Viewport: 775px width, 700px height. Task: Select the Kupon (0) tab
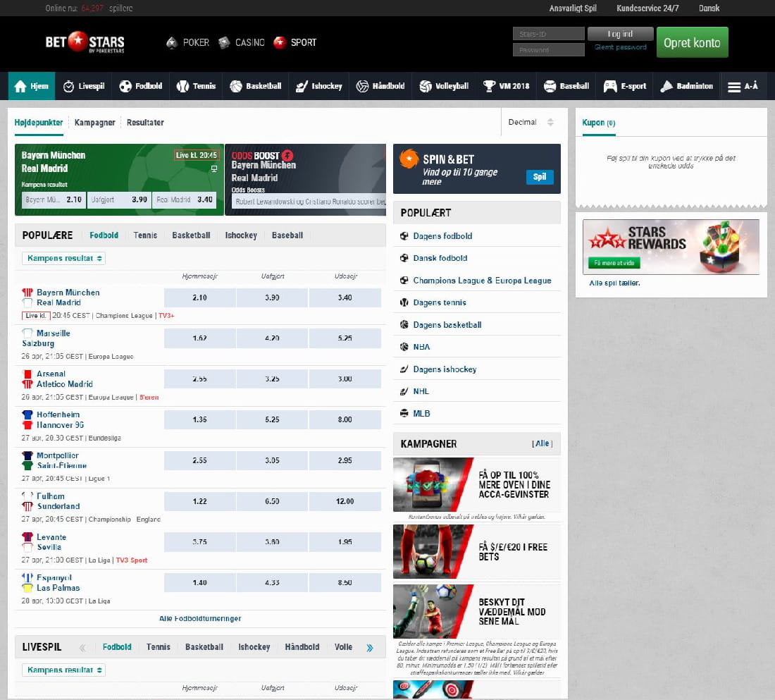coord(599,123)
